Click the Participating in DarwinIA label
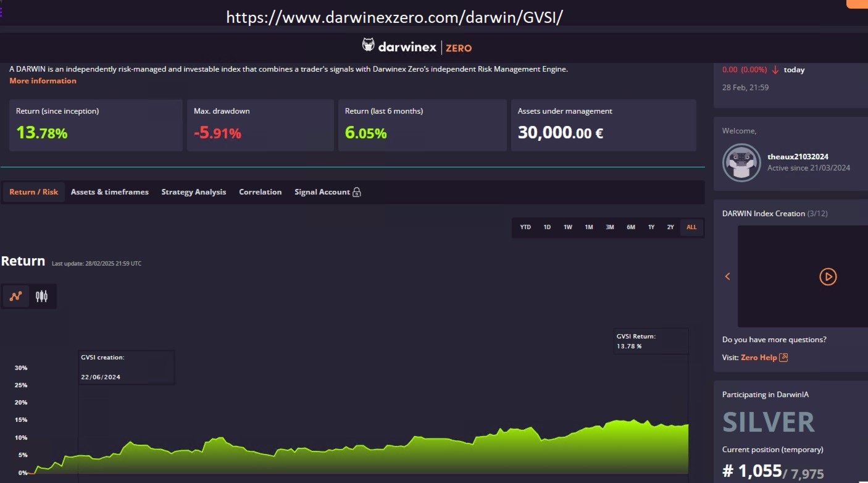Viewport: 868px width, 483px height. (766, 393)
